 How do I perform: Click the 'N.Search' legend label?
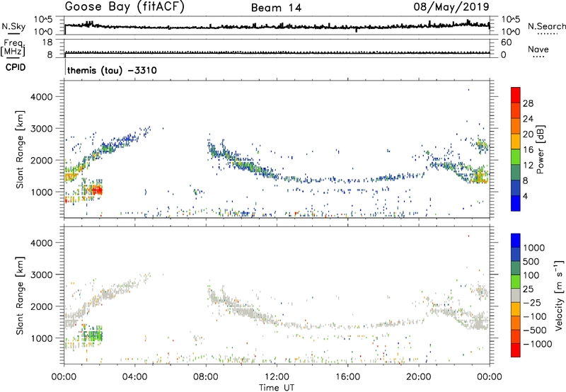[x=546, y=26]
